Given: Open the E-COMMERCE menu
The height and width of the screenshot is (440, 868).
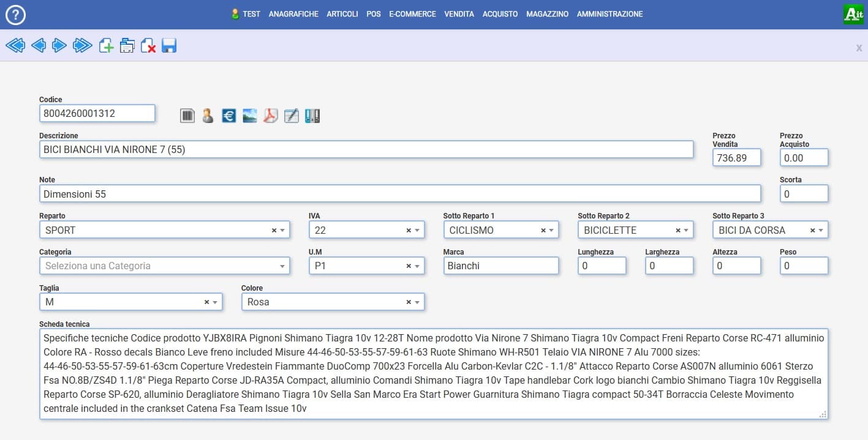Looking at the screenshot, I should (x=412, y=14).
